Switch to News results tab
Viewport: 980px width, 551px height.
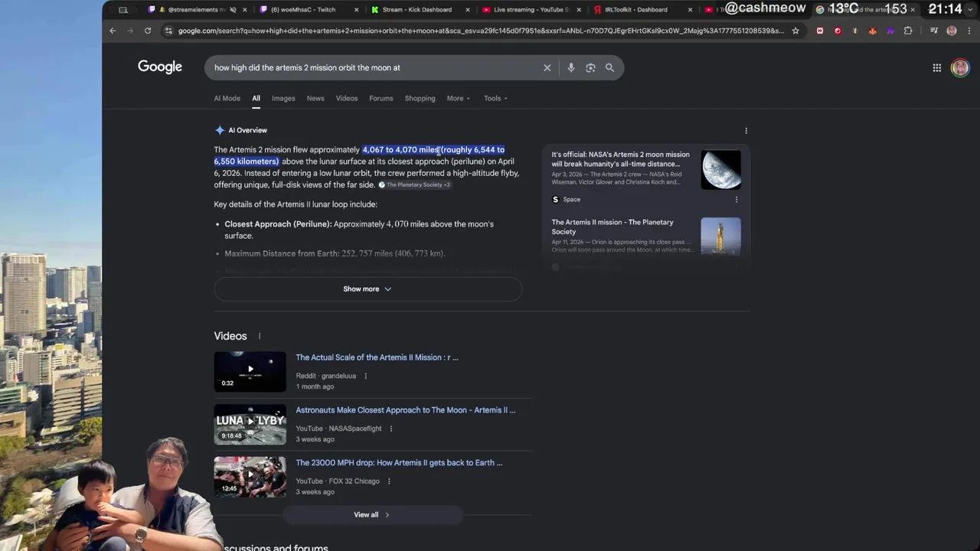pos(315,98)
